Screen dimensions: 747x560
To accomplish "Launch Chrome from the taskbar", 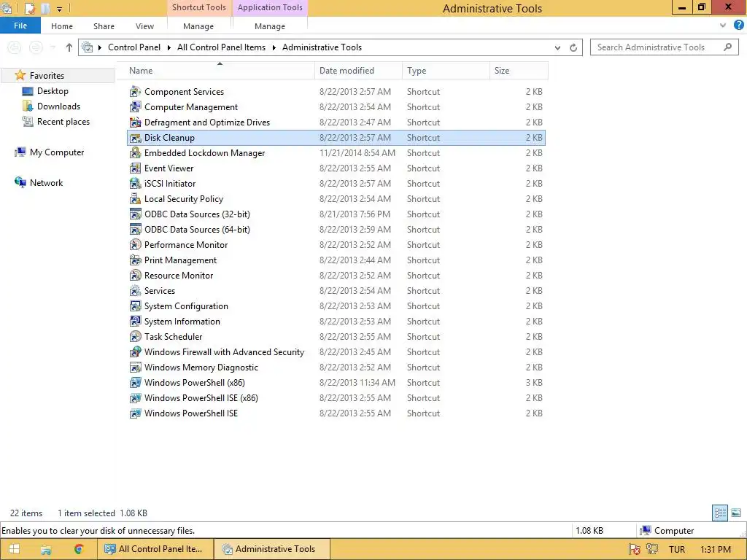I will [79, 549].
